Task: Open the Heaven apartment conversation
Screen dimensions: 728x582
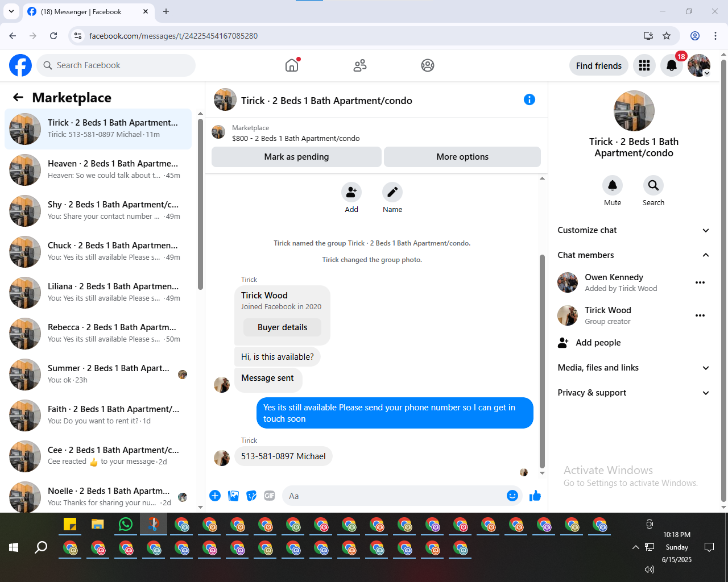Action: 98,170
